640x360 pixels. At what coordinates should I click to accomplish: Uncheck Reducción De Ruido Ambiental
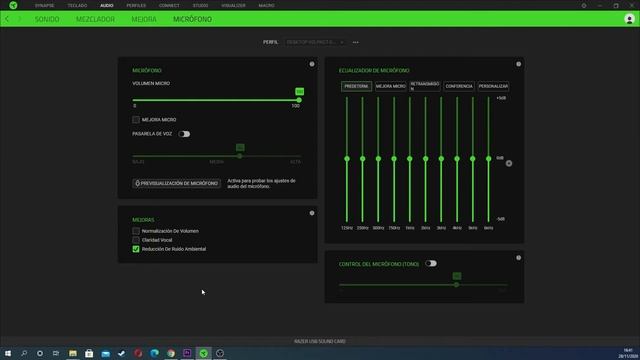tap(136, 249)
